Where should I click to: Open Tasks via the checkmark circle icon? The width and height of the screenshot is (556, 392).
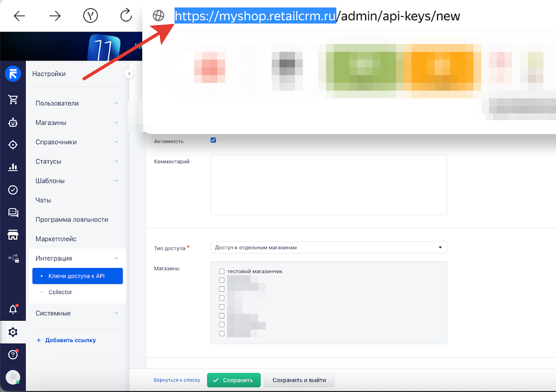(13, 190)
